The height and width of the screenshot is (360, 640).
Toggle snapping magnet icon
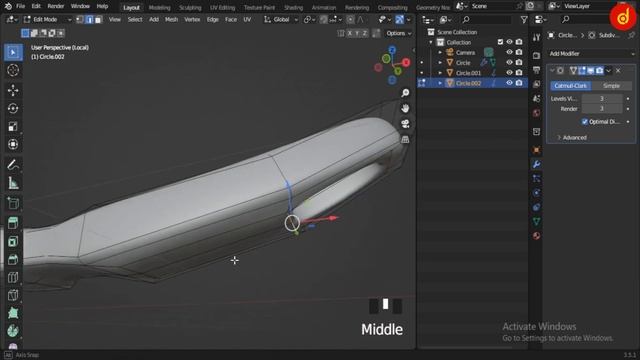(x=324, y=20)
